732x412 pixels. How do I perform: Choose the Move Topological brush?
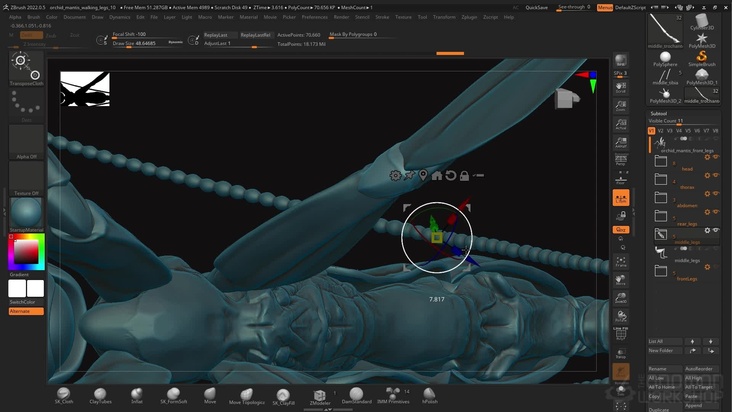click(245, 394)
